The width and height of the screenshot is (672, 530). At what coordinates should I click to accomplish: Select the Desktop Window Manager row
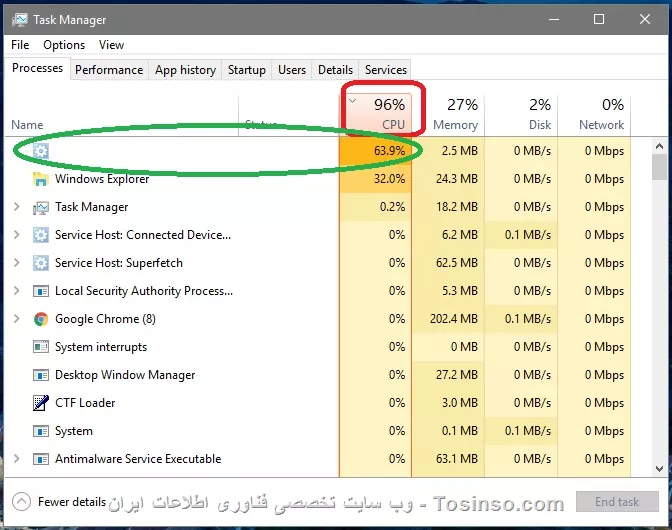(x=318, y=375)
